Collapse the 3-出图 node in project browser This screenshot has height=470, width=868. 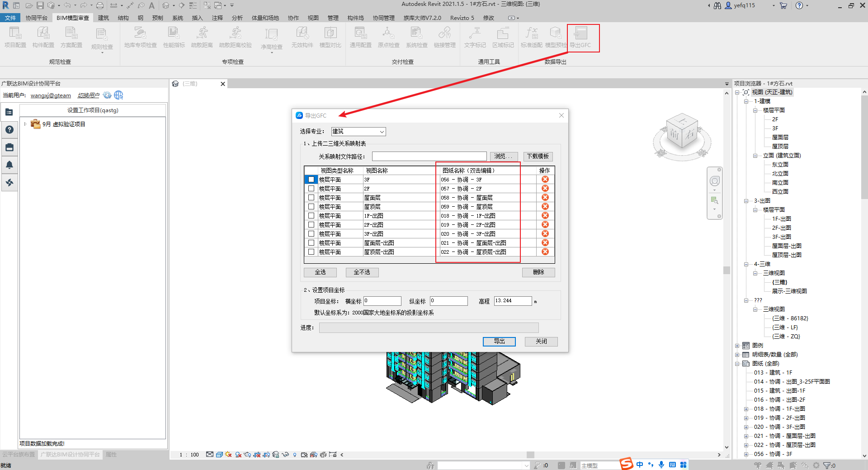[x=746, y=201]
